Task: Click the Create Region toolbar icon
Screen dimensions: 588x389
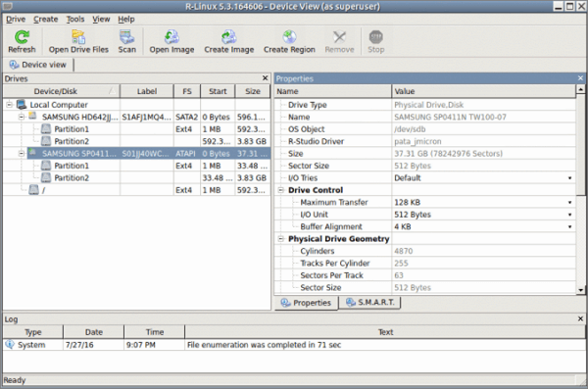Action: click(x=289, y=37)
